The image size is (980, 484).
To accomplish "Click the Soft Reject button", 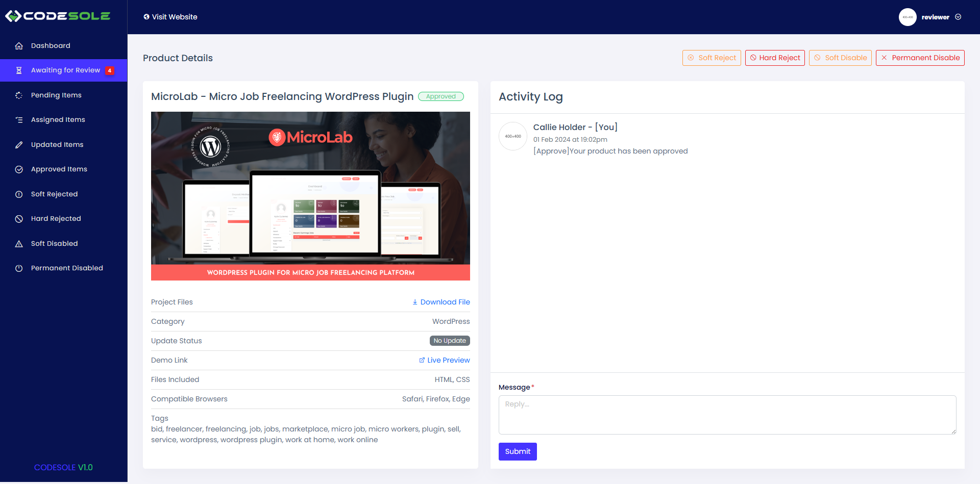I will click(x=712, y=58).
